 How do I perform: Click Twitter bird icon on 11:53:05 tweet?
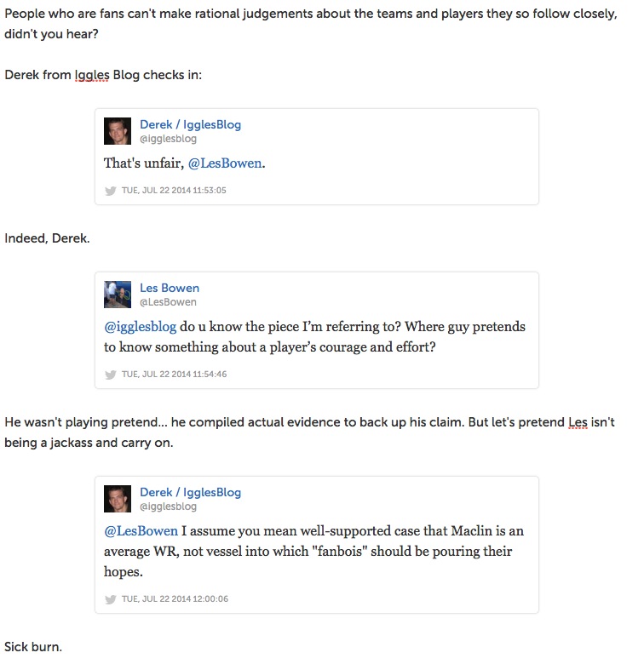tap(111, 191)
